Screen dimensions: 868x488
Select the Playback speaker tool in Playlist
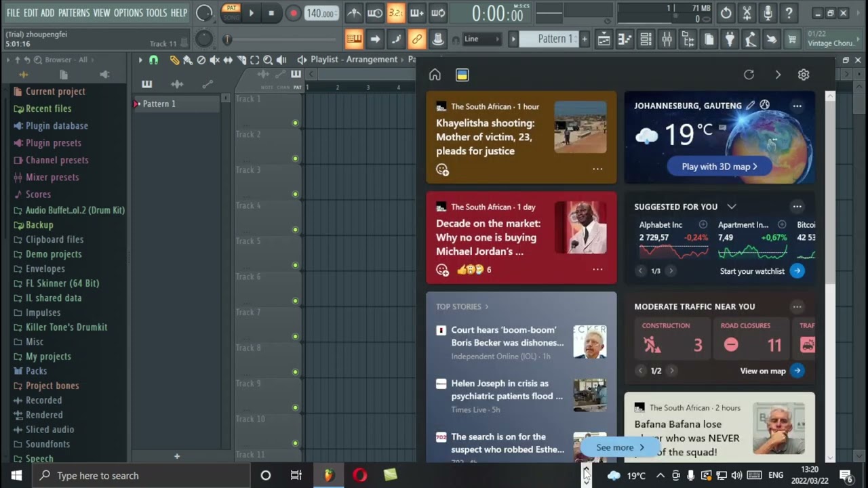(x=281, y=60)
